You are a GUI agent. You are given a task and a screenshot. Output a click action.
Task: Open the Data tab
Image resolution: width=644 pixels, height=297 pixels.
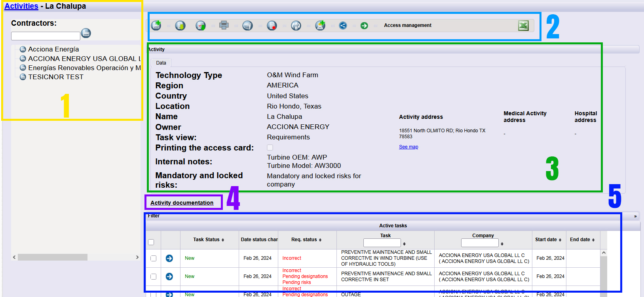point(161,63)
